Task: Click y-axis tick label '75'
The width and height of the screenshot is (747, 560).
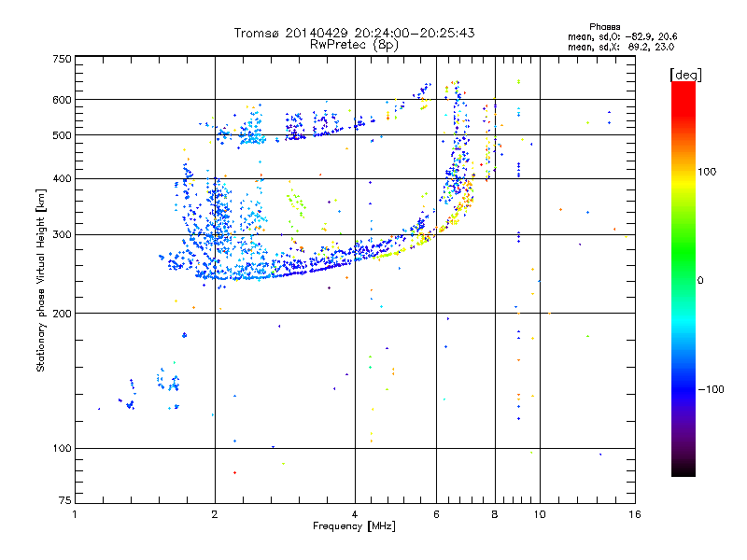Action: pos(65,500)
